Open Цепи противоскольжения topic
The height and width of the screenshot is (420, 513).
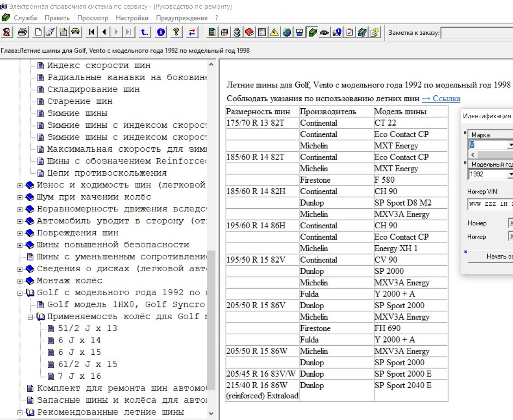(x=107, y=173)
